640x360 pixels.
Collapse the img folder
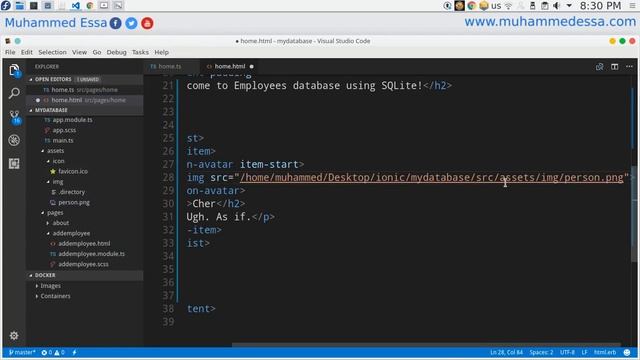pos(58,182)
